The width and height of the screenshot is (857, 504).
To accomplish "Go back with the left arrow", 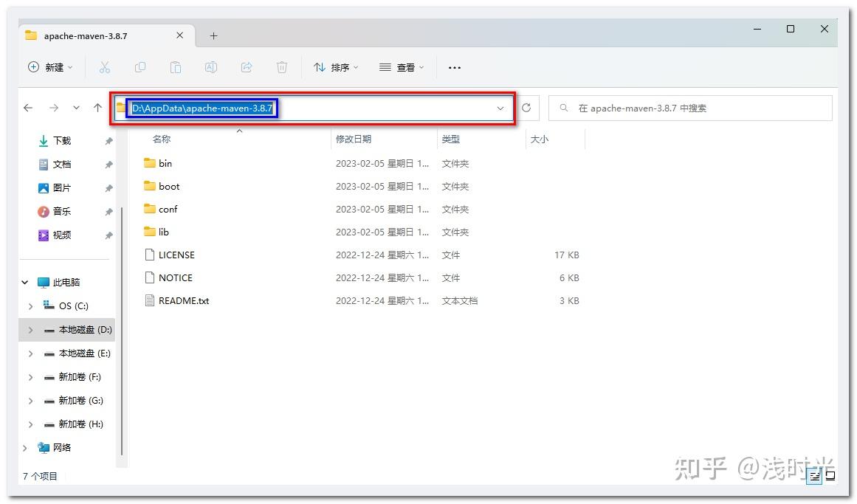I will coord(29,108).
